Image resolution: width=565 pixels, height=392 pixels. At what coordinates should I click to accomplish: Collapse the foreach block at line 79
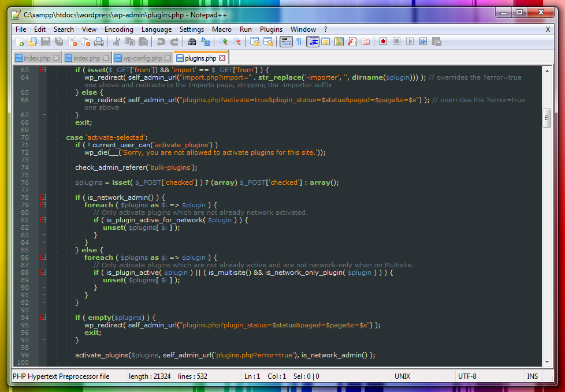pyautogui.click(x=43, y=204)
